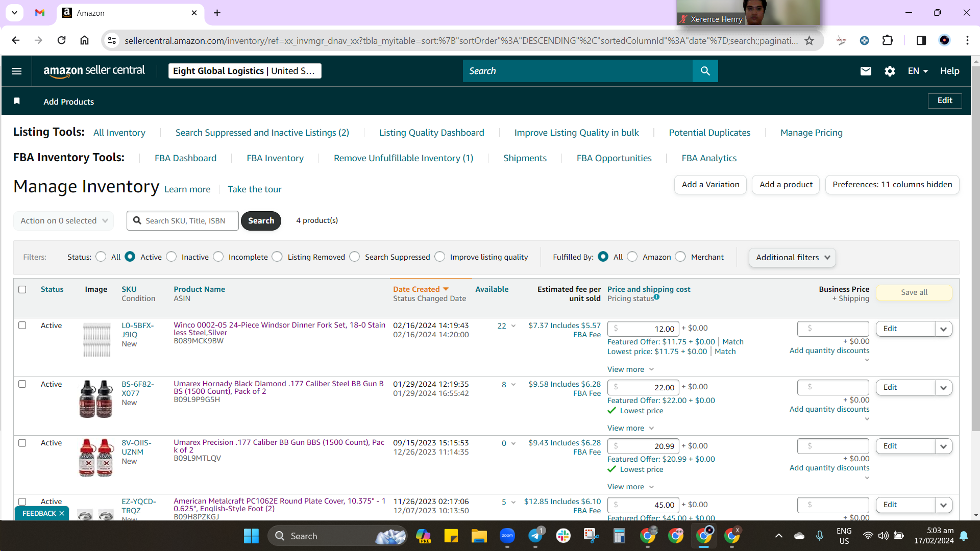Select Fulfilled By Amazon radio button
980x551 pixels.
(632, 257)
